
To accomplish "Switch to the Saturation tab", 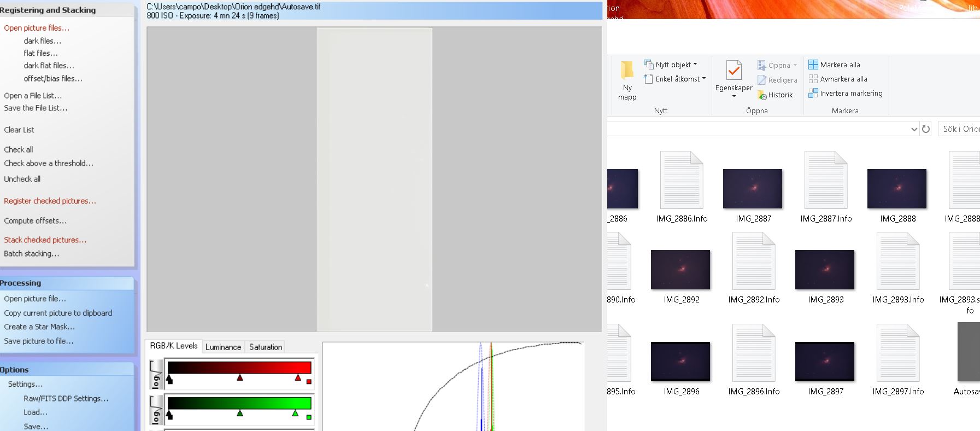I will pos(266,347).
